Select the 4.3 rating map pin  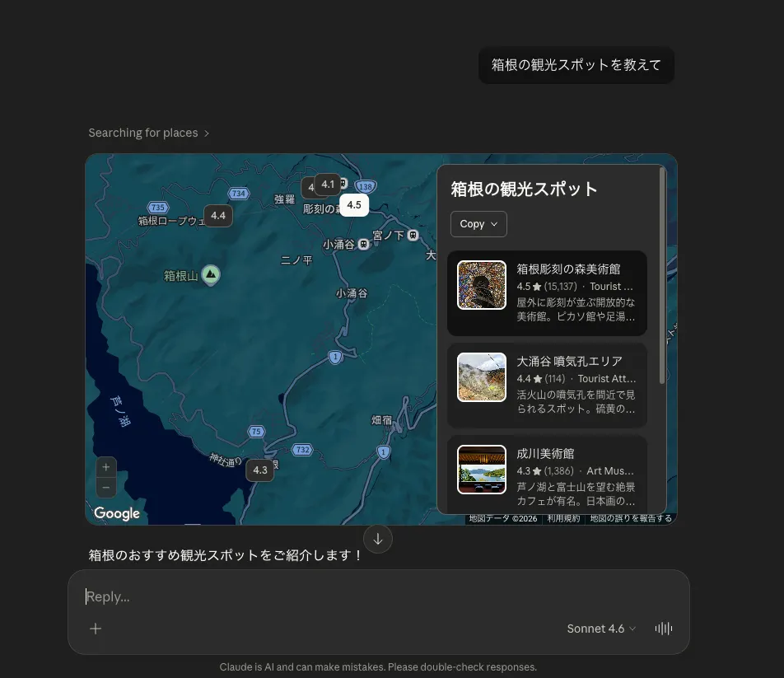260,470
